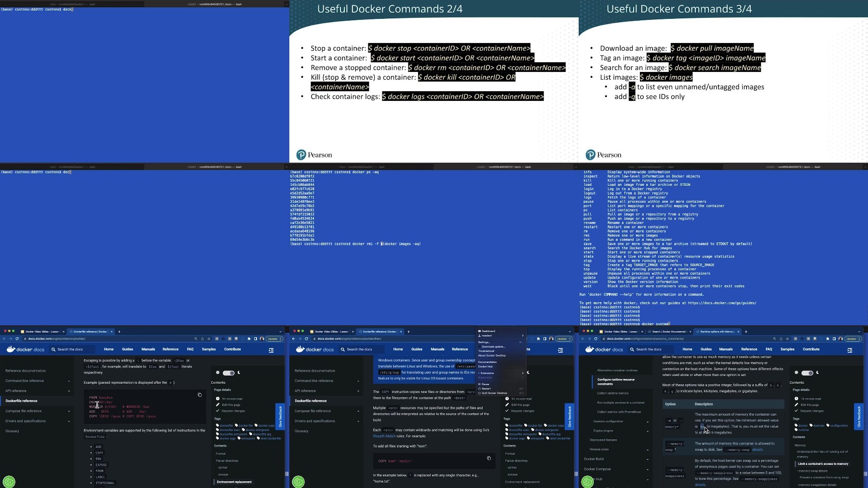This screenshot has width=868, height=488.
Task: Click Edit this page on Runtime options page
Action: pos(810,404)
